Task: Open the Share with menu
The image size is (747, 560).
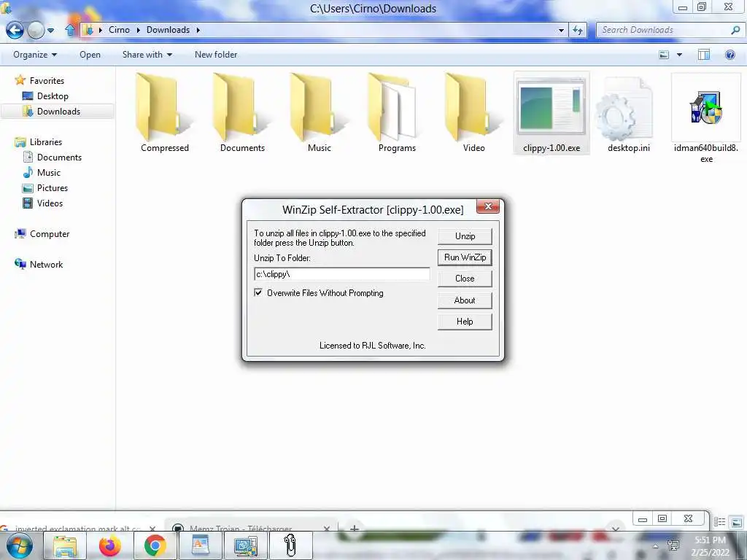Action: [147, 55]
